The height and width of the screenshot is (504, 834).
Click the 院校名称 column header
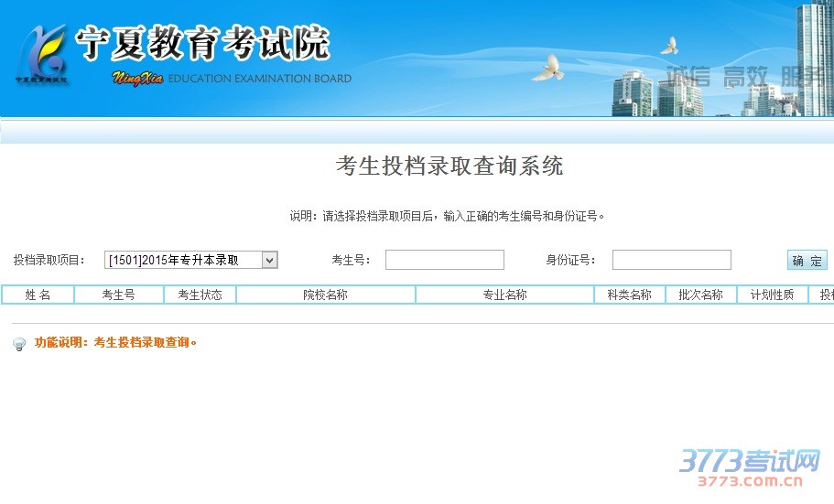(x=325, y=295)
